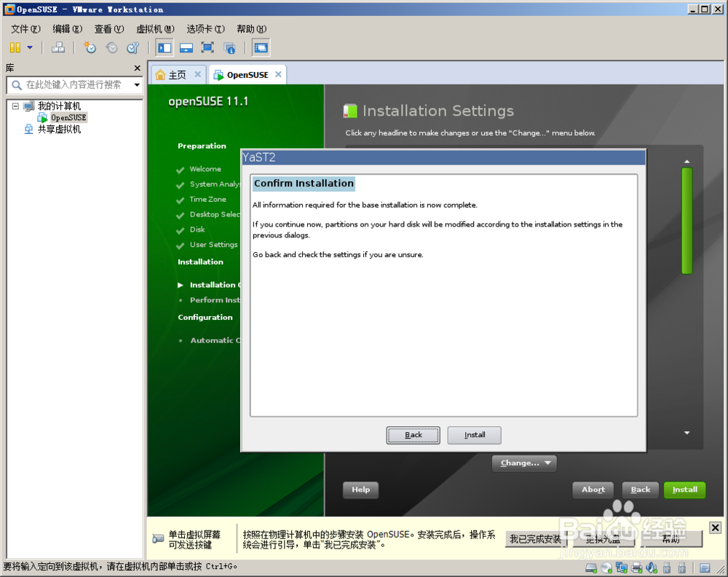Viewport: 728px width, 577px height.
Task: Click the Installation Settings header icon
Action: (x=350, y=111)
